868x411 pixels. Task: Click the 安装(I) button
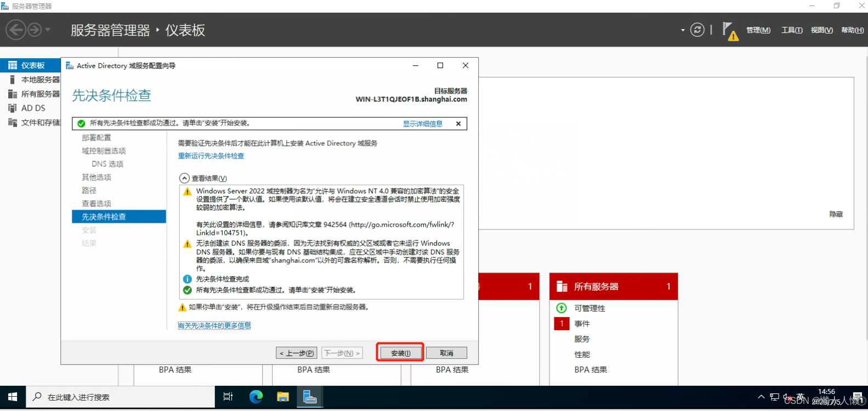tap(400, 353)
